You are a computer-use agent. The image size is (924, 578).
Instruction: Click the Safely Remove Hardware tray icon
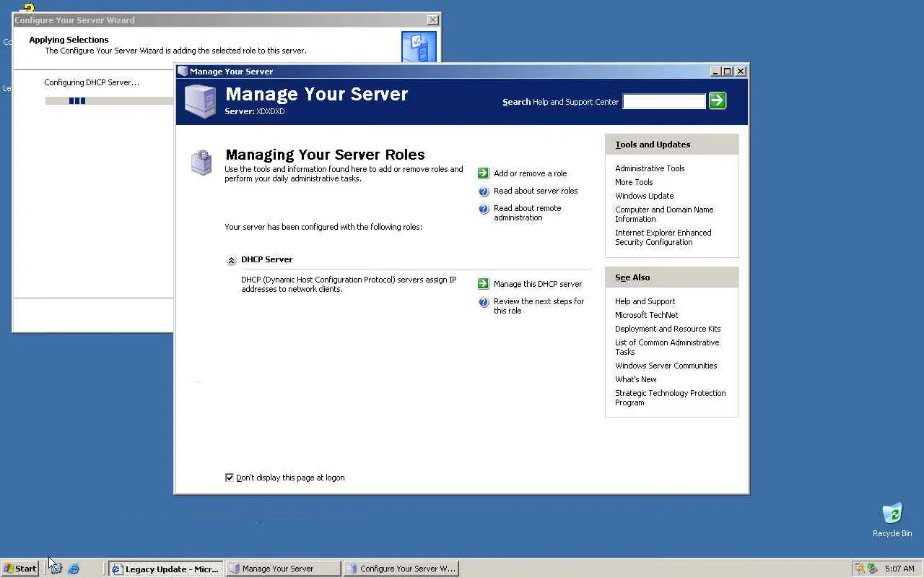click(x=873, y=569)
